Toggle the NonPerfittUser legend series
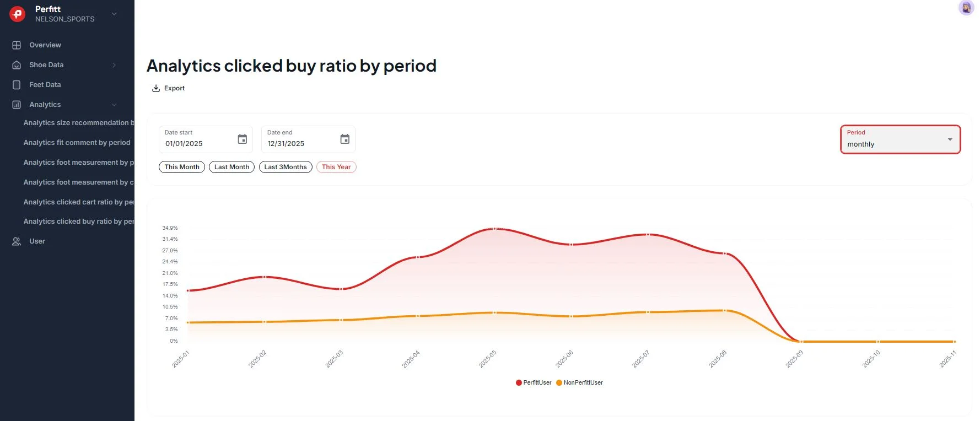The image size is (980, 421). 579,382
